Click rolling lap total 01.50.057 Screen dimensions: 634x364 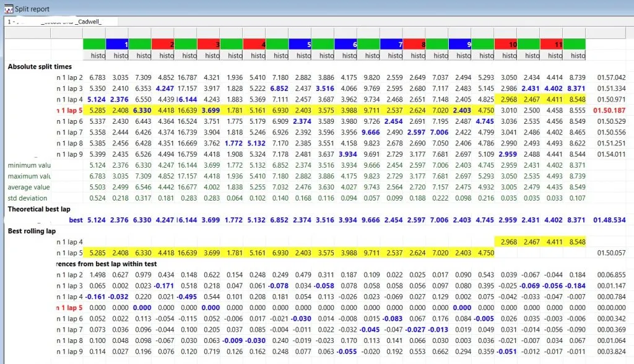[611, 253]
